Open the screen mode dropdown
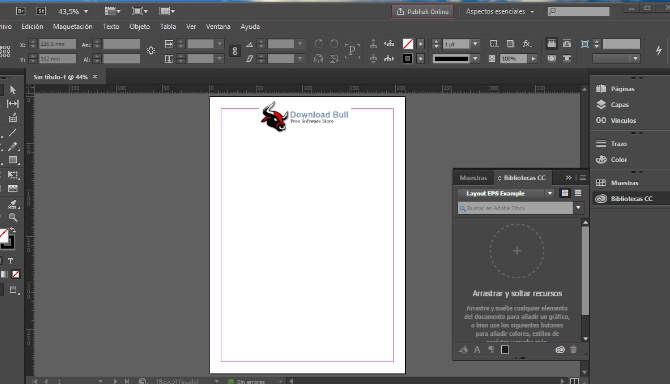This screenshot has width=670, height=384. (x=140, y=11)
